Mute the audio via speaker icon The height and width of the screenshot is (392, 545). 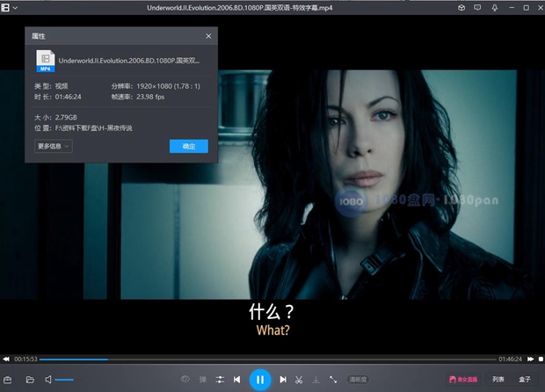click(x=48, y=380)
